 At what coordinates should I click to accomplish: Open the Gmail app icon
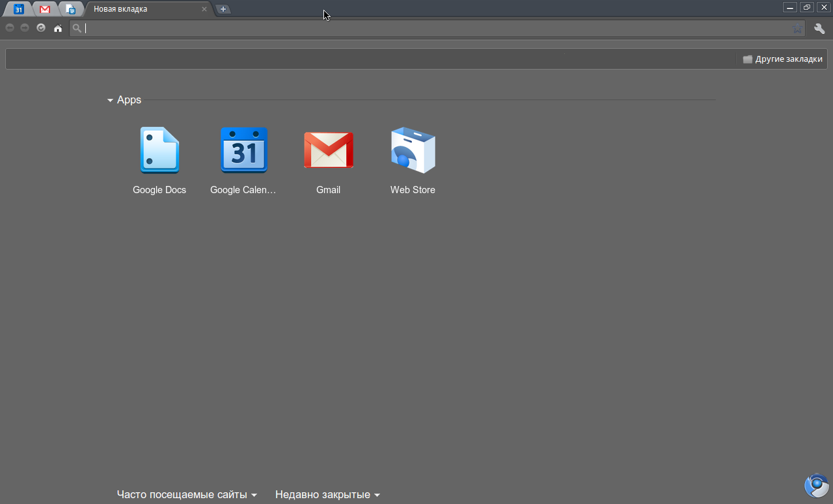(329, 151)
